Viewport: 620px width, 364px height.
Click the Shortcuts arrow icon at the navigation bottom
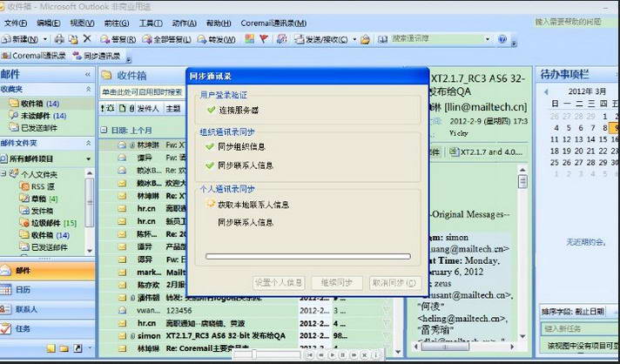point(77,348)
